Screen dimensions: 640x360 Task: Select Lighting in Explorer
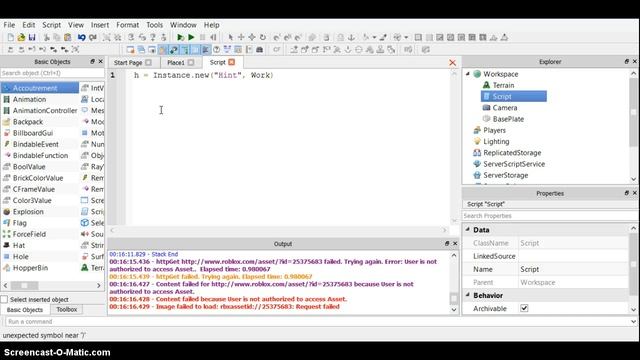tap(496, 142)
